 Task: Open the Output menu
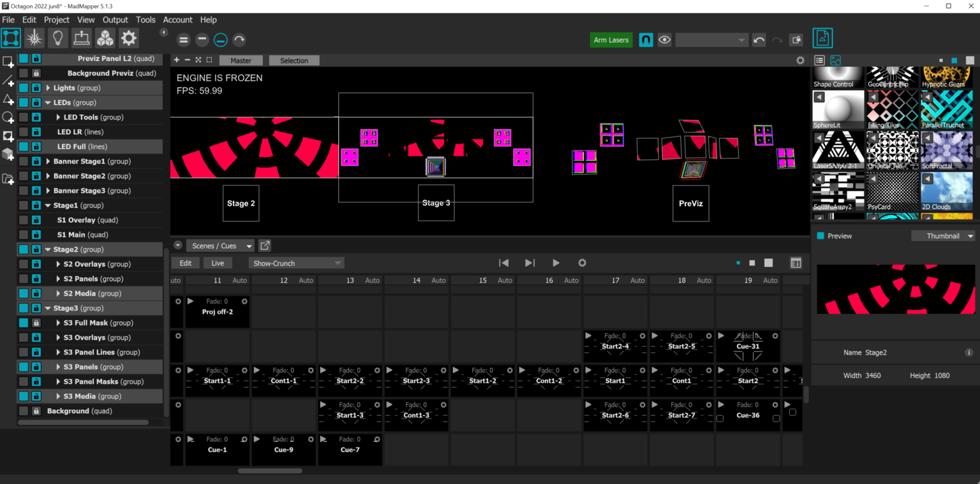(x=115, y=20)
